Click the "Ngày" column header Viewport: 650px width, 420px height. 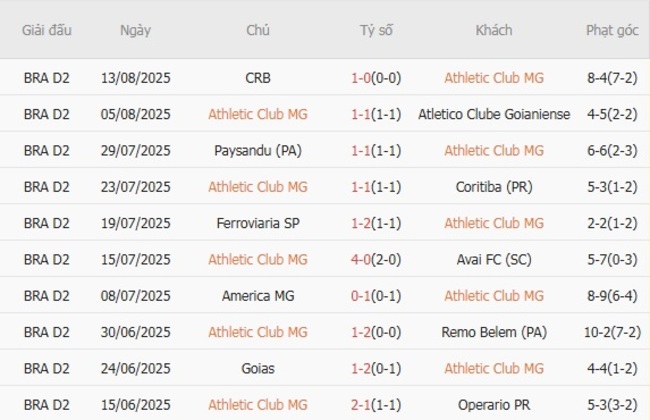[135, 30]
